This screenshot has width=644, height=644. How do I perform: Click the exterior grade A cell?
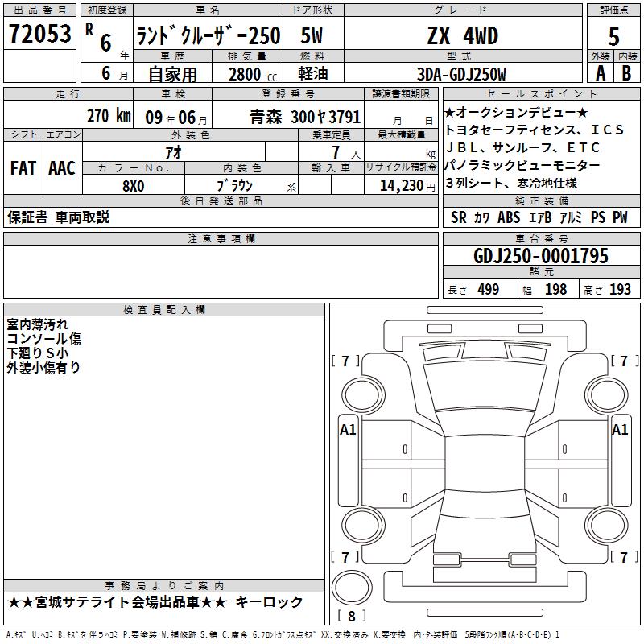(601, 73)
